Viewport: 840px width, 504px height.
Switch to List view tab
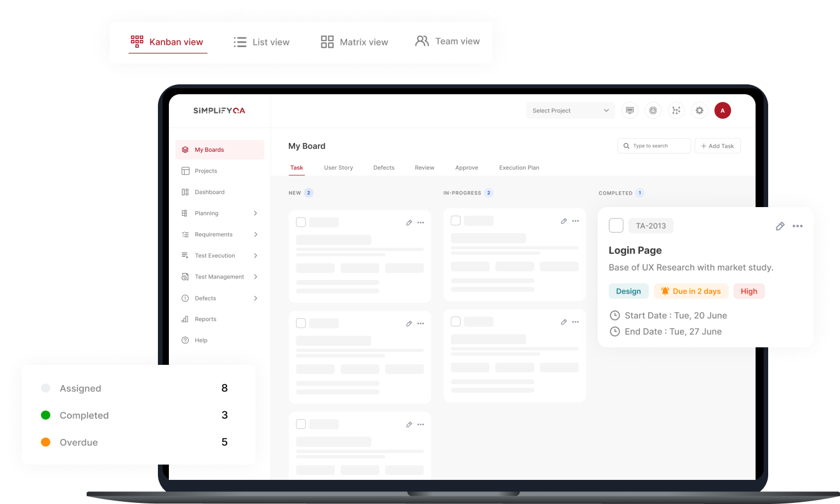pyautogui.click(x=262, y=42)
